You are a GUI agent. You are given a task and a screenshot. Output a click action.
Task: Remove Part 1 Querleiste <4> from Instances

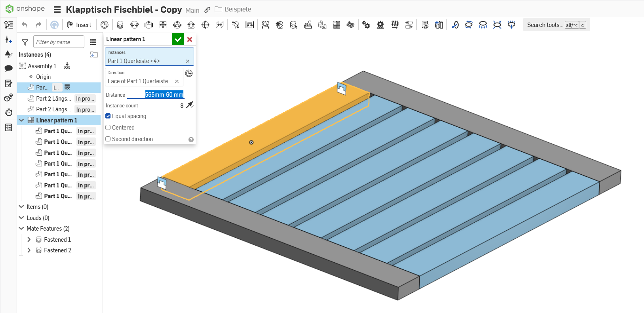click(x=188, y=61)
